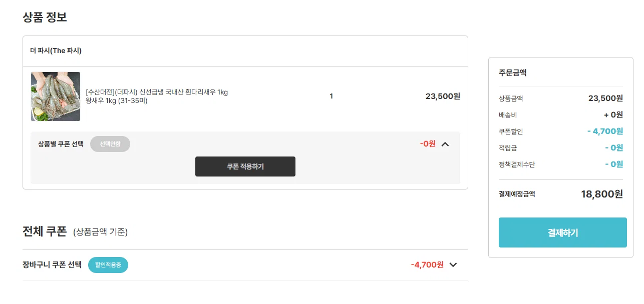Click the 할인적용중 status badge
The height and width of the screenshot is (304, 644).
(x=108, y=265)
